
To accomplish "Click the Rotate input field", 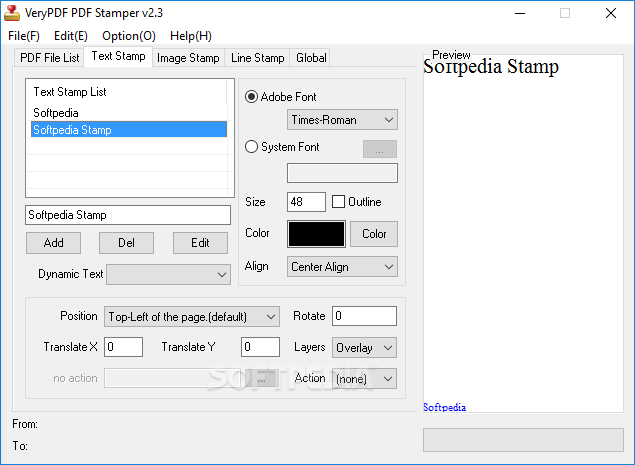I will coord(364,316).
